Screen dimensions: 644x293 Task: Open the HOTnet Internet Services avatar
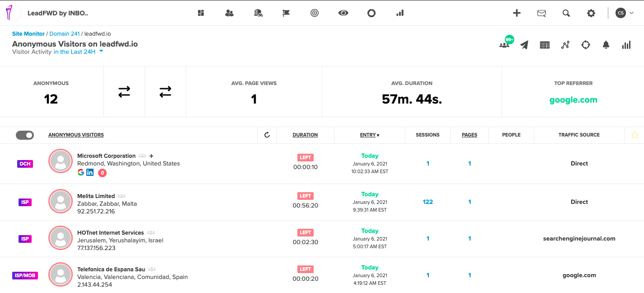61,238
